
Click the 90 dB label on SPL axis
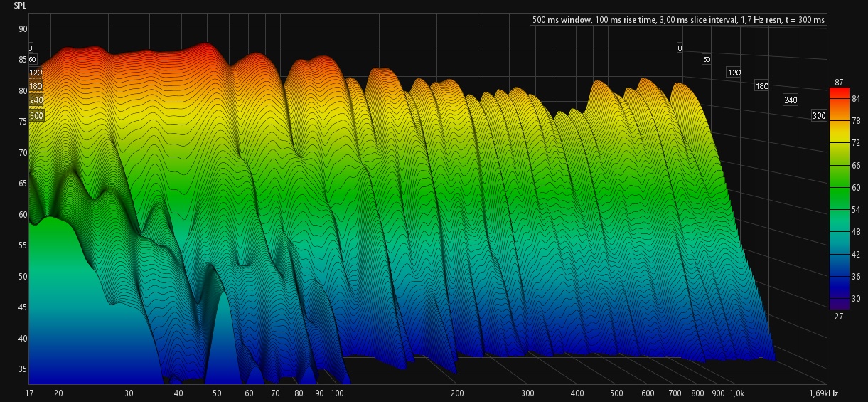[23, 29]
